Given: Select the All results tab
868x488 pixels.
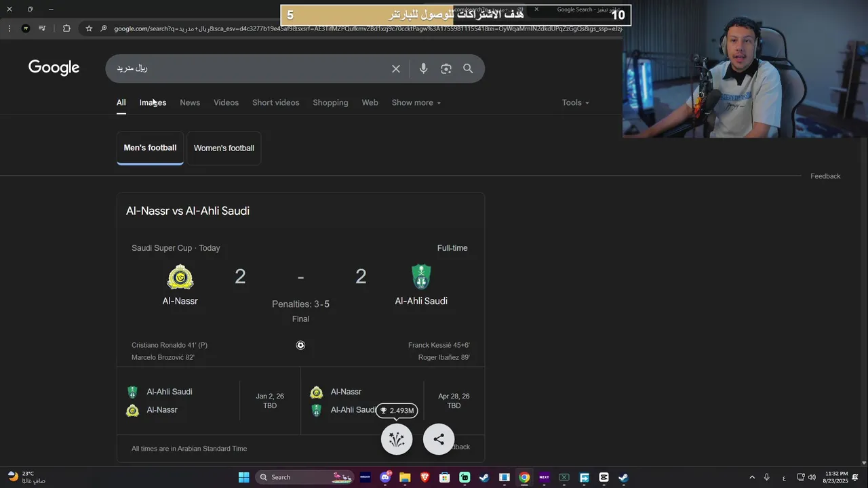Looking at the screenshot, I should tap(121, 103).
